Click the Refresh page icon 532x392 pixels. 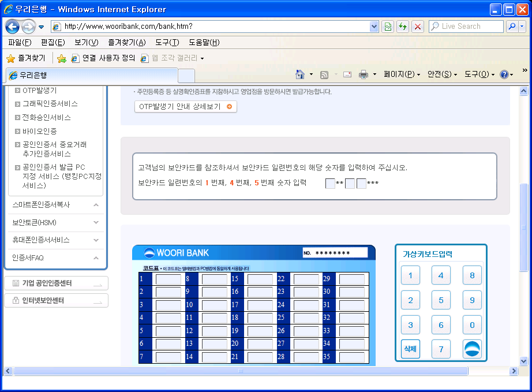(x=403, y=27)
